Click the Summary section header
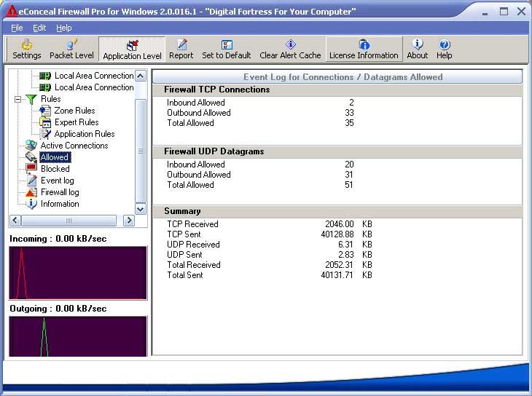 click(x=337, y=211)
